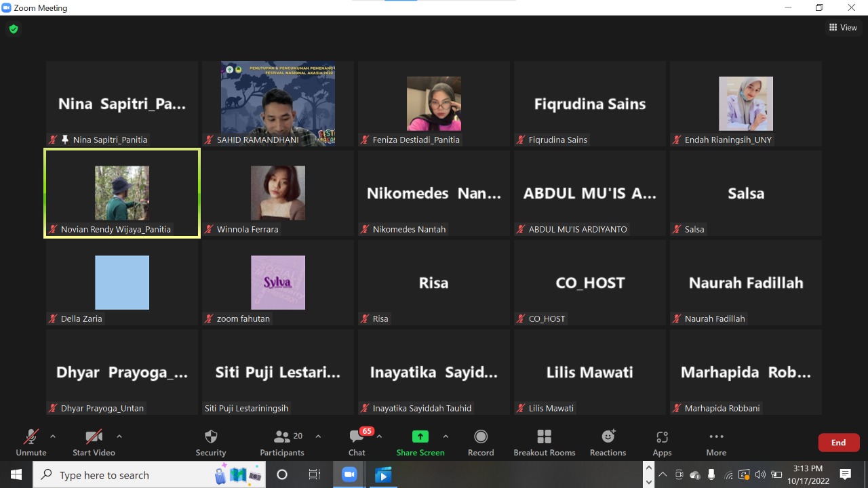Open the More options menu
This screenshot has height=488, width=868.
click(x=716, y=442)
